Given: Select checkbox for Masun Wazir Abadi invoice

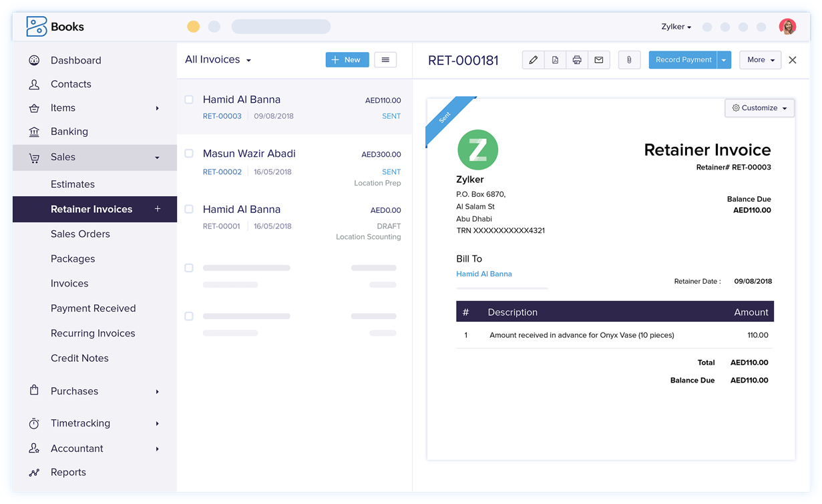Looking at the screenshot, I should tap(189, 154).
